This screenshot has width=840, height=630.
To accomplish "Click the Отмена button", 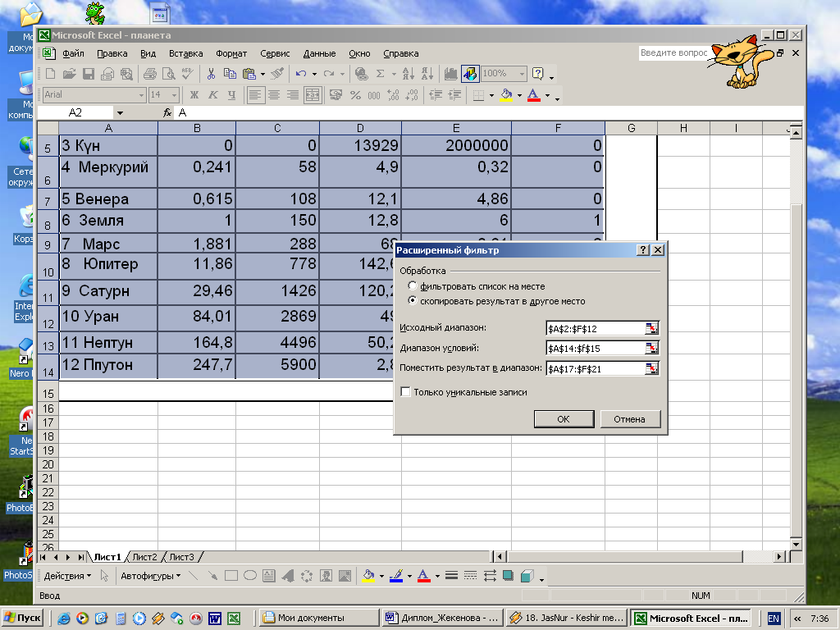I will click(x=629, y=419).
